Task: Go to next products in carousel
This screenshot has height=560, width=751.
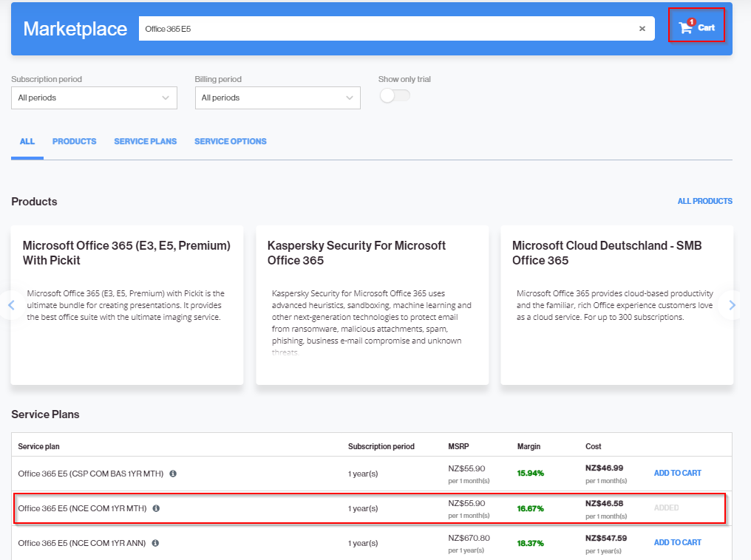Action: pos(732,305)
